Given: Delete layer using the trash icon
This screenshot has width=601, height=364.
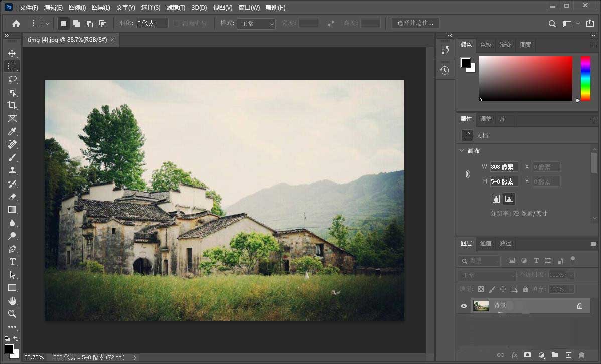Looking at the screenshot, I should click(581, 355).
